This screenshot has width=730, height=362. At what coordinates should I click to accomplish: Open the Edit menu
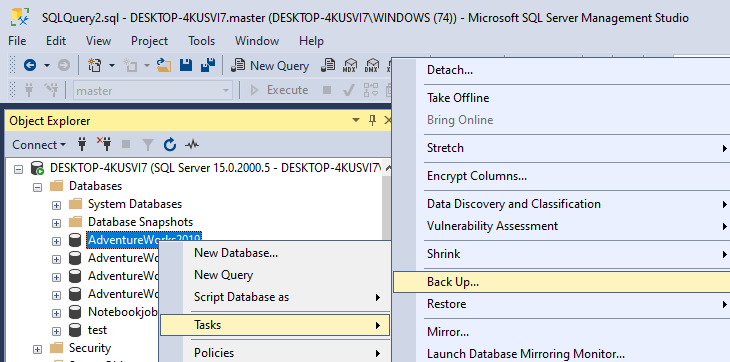56,41
